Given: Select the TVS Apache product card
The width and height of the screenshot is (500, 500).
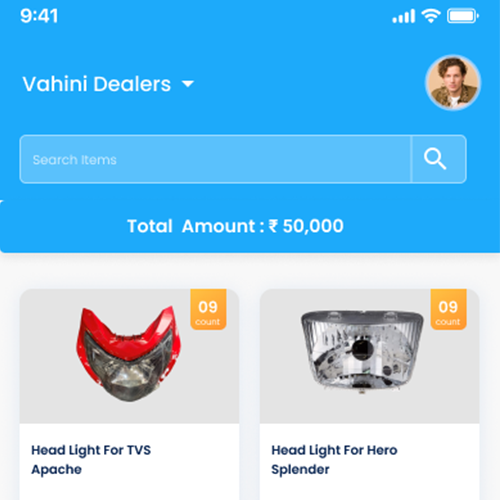Looking at the screenshot, I should [x=129, y=394].
